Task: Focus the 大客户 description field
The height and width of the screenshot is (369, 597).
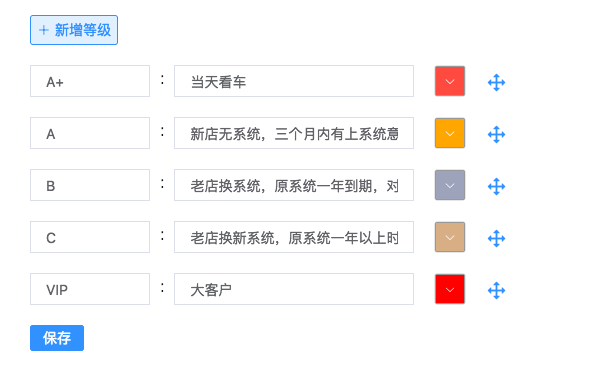Action: tap(294, 289)
